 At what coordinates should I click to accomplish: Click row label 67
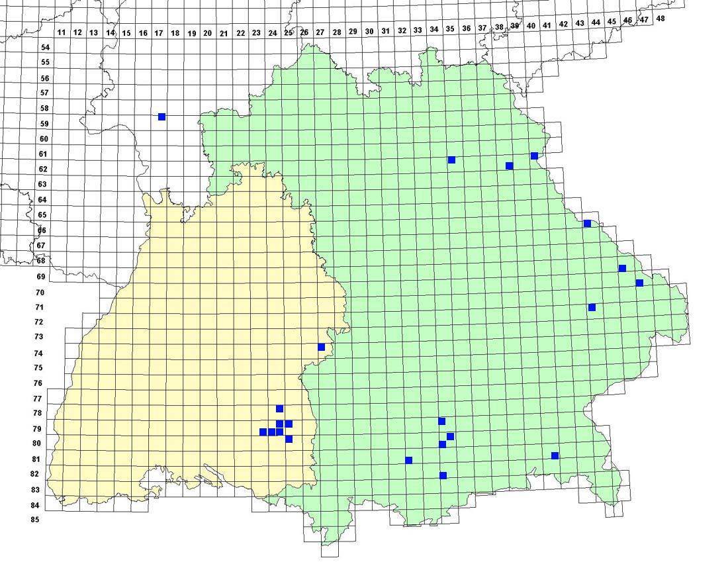pos(41,245)
